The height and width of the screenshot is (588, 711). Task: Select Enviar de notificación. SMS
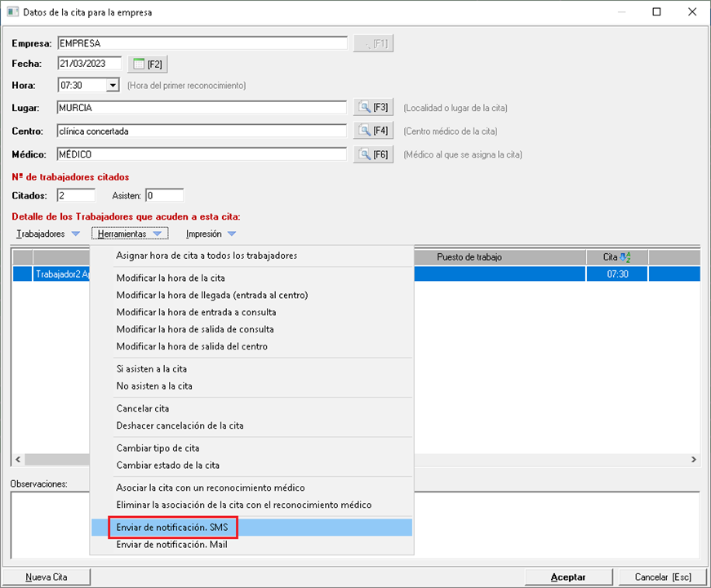pos(172,528)
